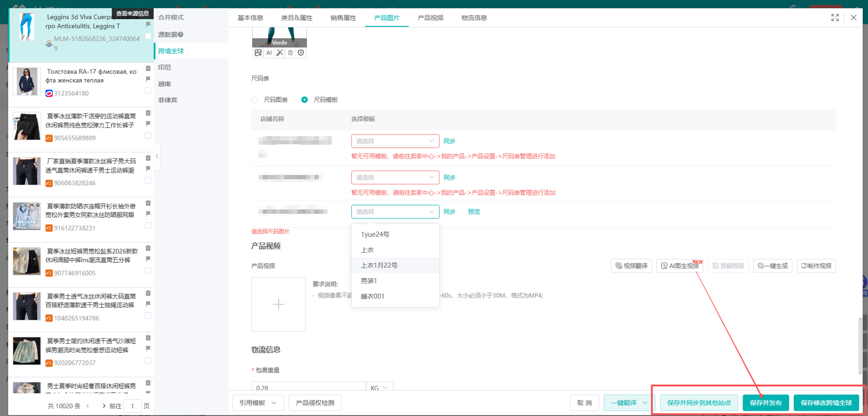Focus the package weight input field
This screenshot has height=416, width=868.
click(308, 387)
